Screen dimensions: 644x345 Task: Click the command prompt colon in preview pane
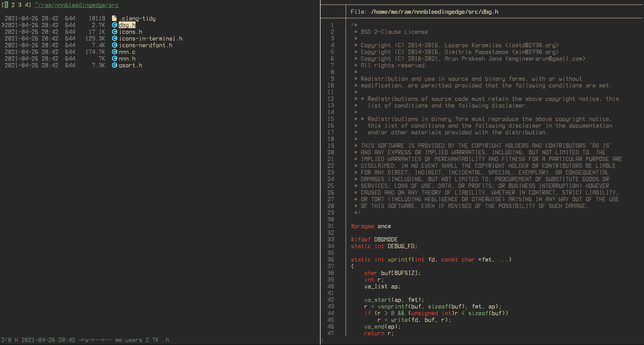coord(322,340)
